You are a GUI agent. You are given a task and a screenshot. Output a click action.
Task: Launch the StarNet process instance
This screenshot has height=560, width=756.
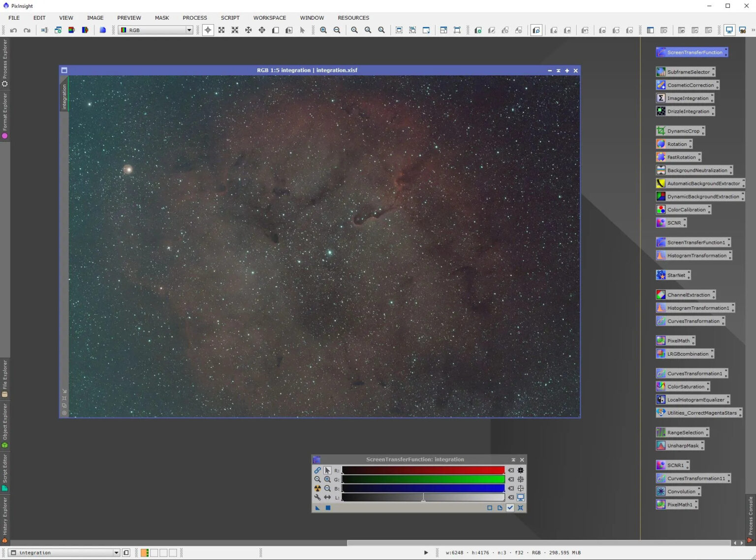(x=676, y=275)
